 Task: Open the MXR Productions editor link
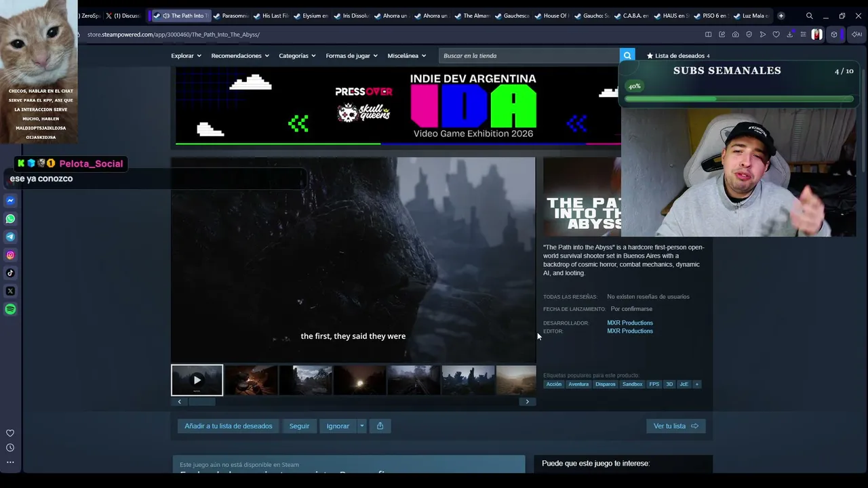630,331
